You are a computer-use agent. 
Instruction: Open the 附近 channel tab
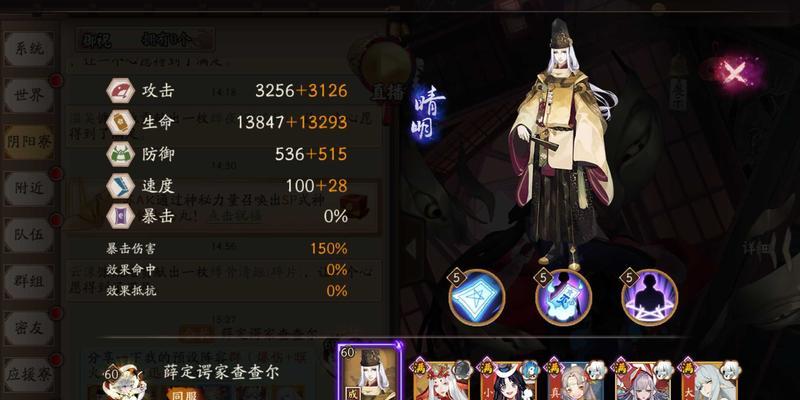pos(29,188)
